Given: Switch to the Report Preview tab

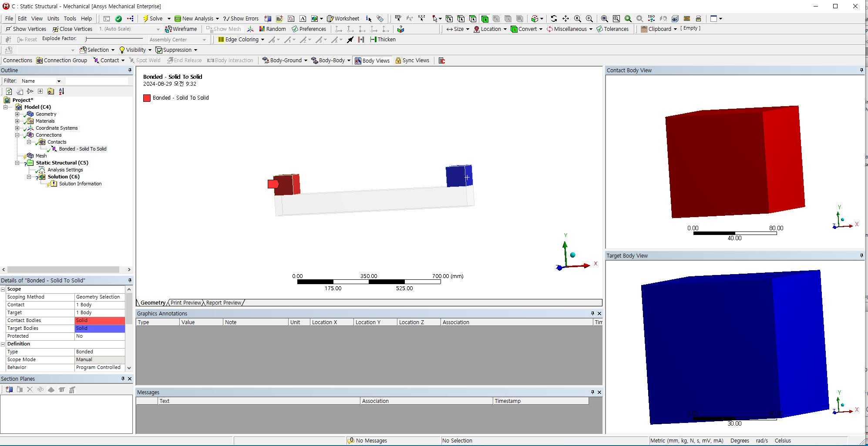Looking at the screenshot, I should click(223, 303).
